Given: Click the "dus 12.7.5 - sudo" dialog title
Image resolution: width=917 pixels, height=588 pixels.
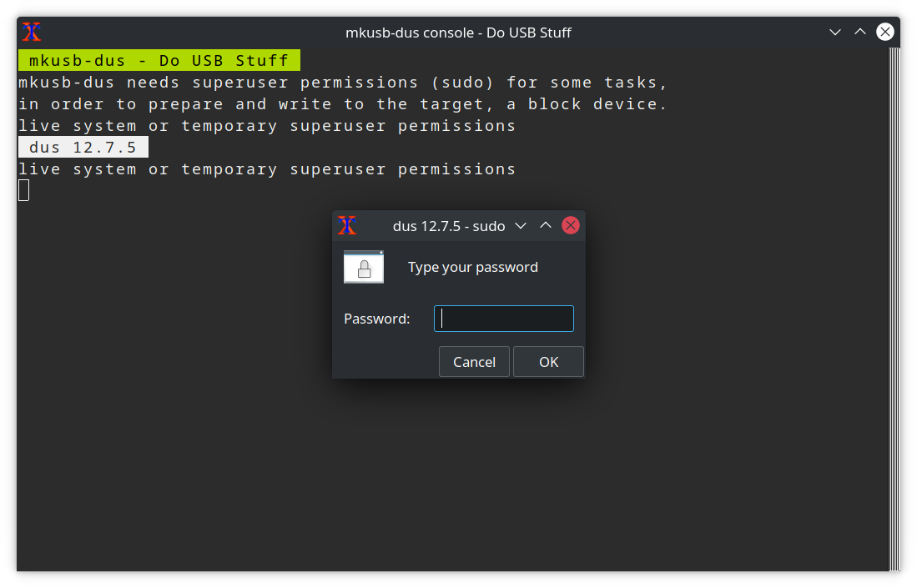Looking at the screenshot, I should coord(449,226).
